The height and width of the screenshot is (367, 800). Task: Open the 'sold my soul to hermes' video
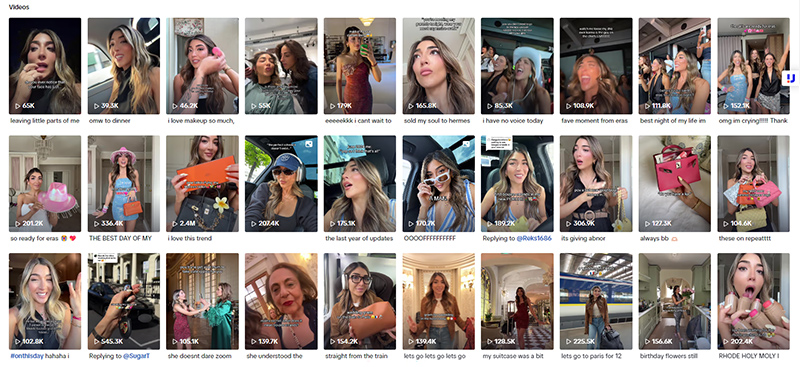coord(439,66)
